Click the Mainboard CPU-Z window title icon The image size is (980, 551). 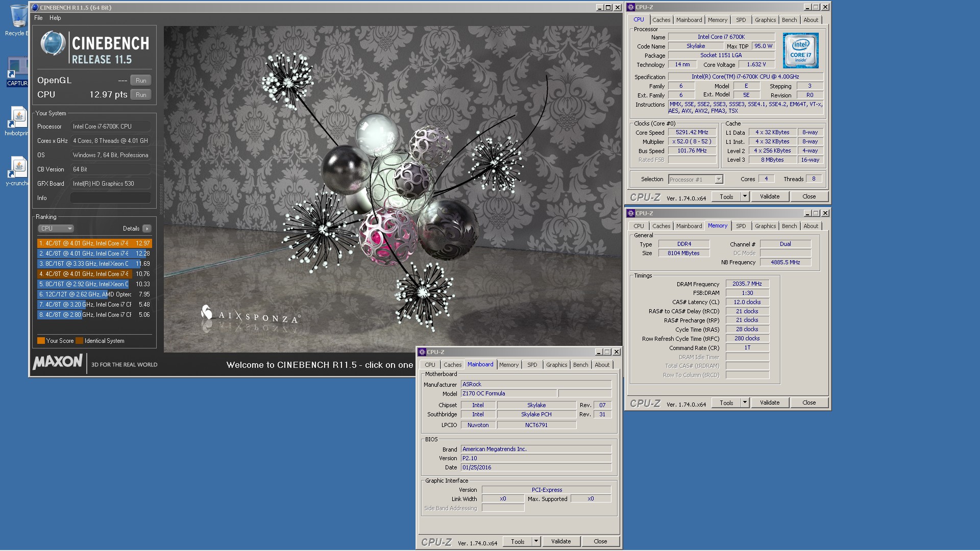pos(422,352)
